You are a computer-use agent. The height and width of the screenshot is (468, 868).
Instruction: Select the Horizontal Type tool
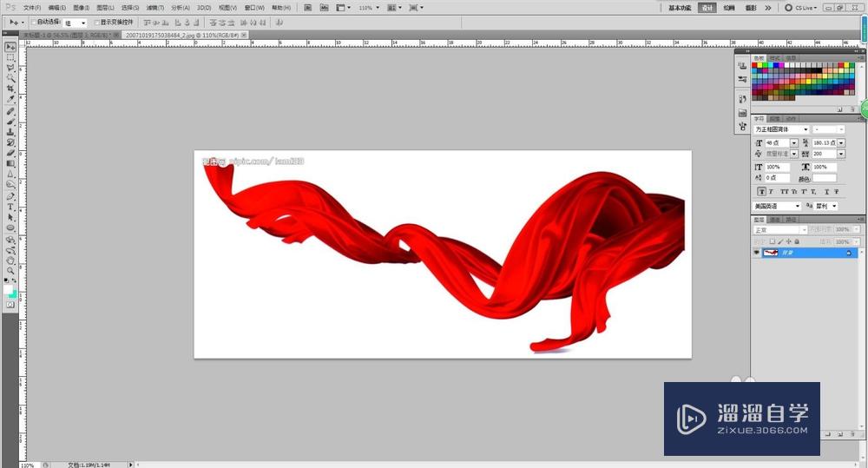pyautogui.click(x=10, y=206)
